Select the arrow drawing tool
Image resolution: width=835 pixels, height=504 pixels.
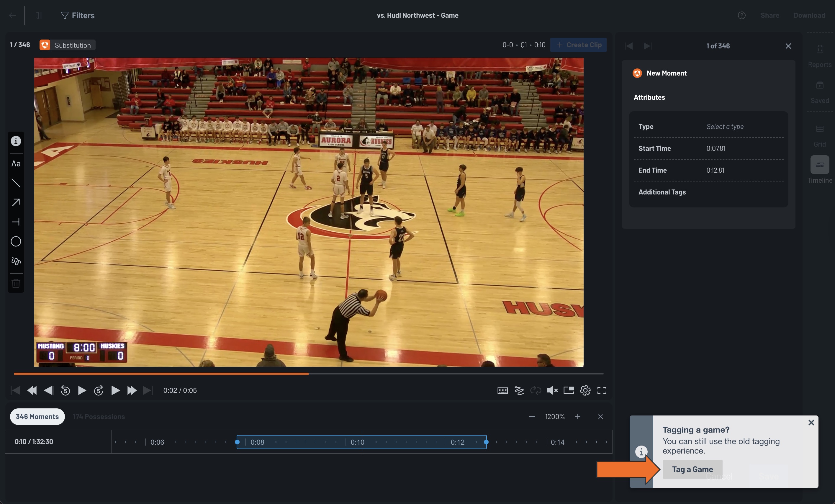pyautogui.click(x=16, y=202)
